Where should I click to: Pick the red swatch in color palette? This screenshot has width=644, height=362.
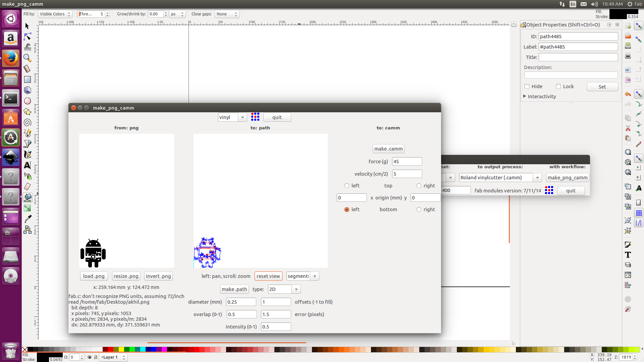(x=110, y=350)
